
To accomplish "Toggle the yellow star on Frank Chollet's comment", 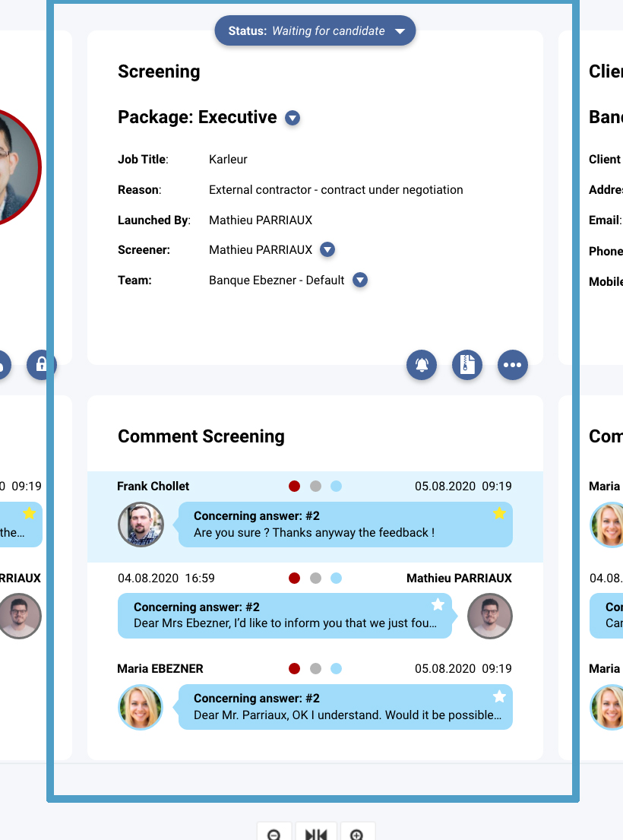I will 499,513.
